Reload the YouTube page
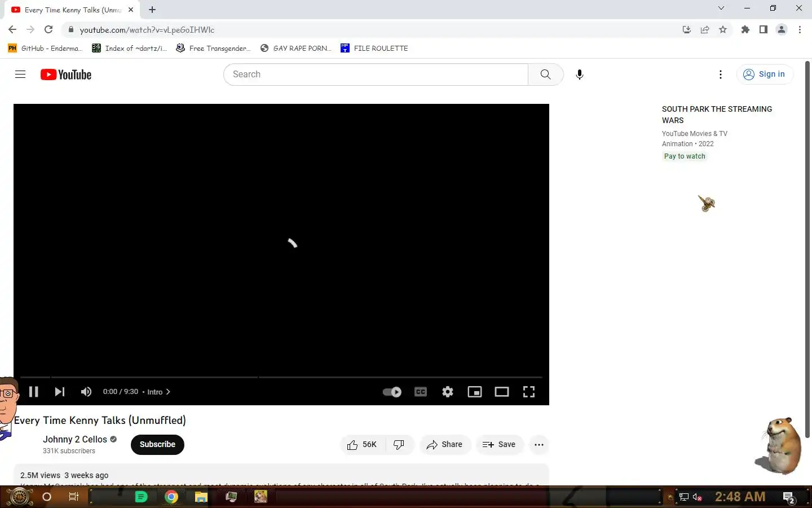This screenshot has width=812, height=508. [48, 29]
